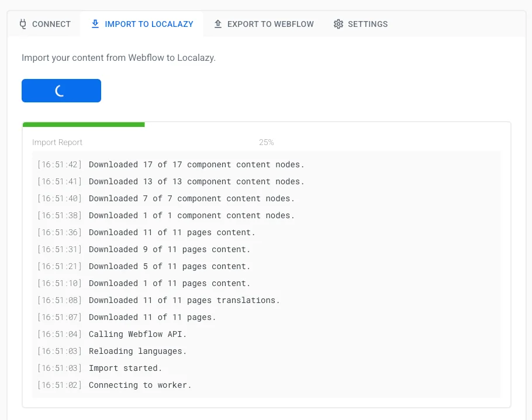Image resolution: width=532 pixels, height=420 pixels.
Task: Click the download arrow icon on Import tab
Action: point(95,24)
